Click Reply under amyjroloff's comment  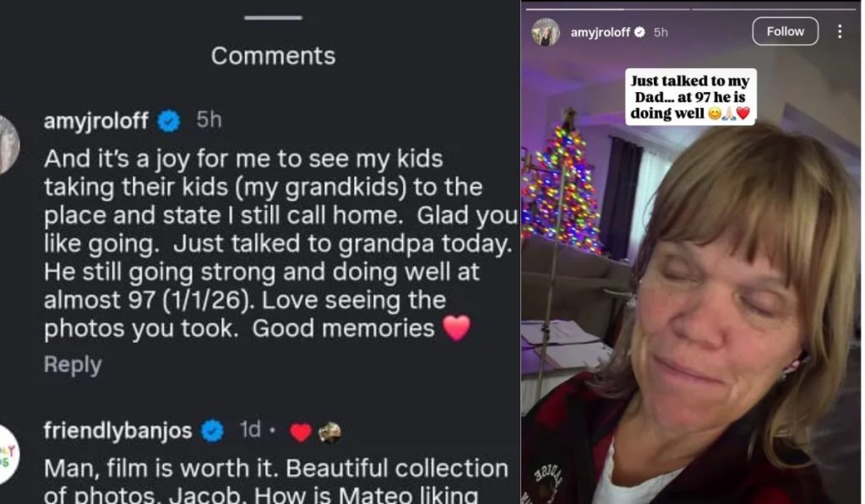73,365
